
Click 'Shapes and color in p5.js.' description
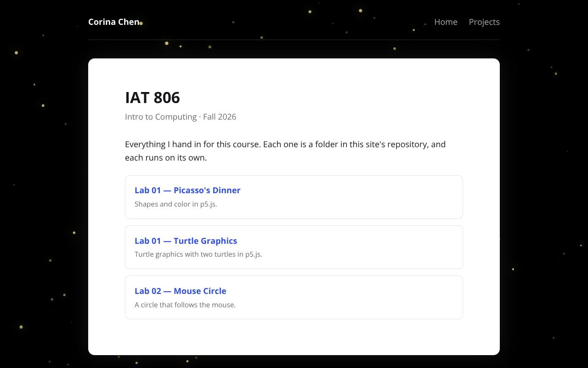coord(176,204)
